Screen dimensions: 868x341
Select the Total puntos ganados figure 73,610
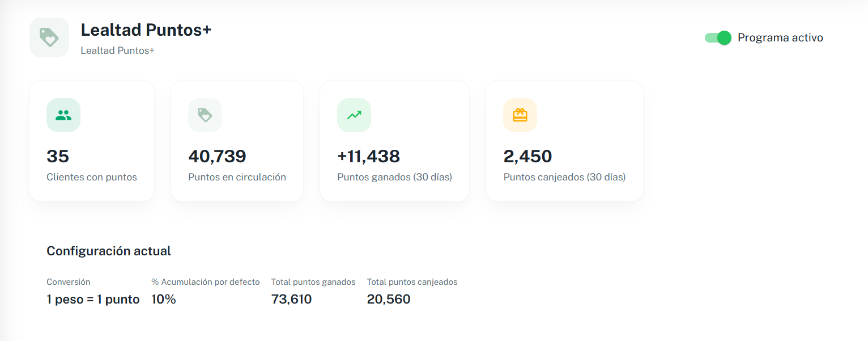(x=291, y=299)
